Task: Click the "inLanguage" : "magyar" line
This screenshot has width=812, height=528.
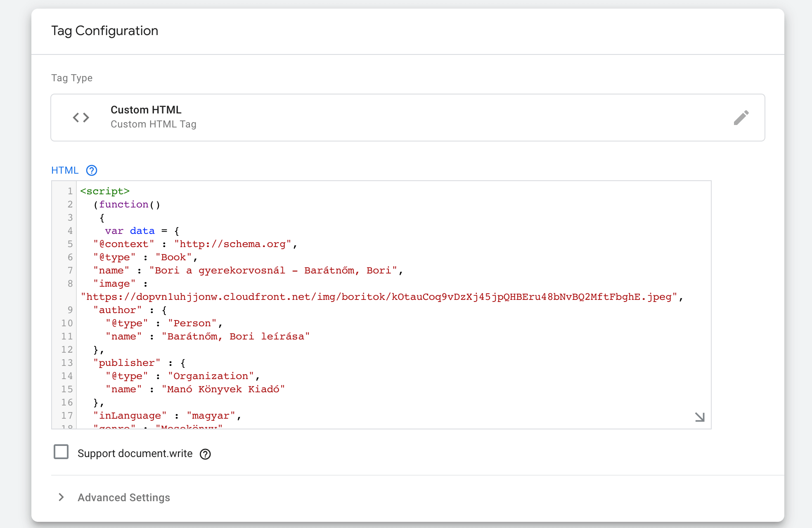Action: tap(167, 416)
